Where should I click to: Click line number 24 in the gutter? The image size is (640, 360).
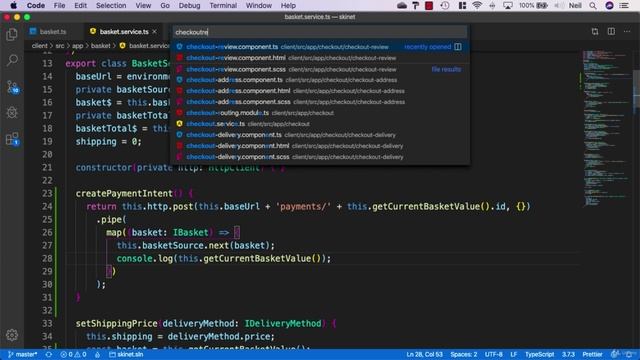(x=47, y=207)
